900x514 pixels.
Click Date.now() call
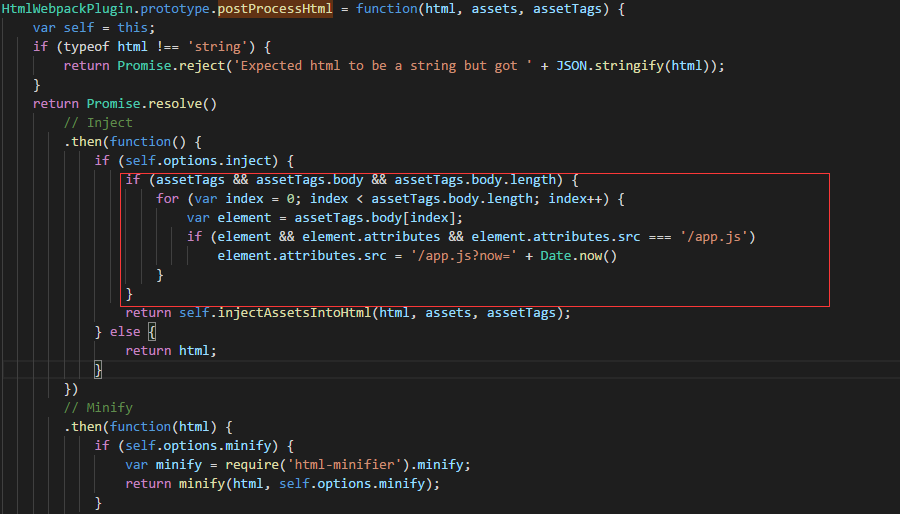tap(579, 255)
